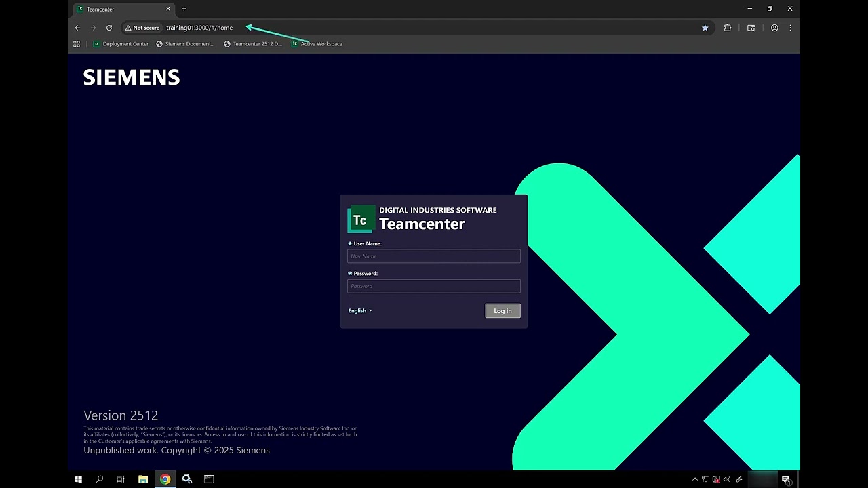The width and height of the screenshot is (868, 488).
Task: Go back using browser back arrow
Action: click(77, 28)
